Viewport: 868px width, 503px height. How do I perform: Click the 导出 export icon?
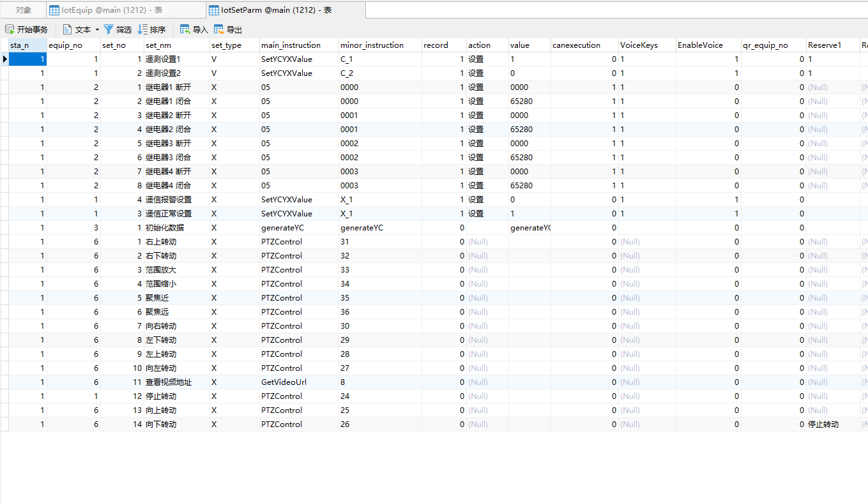[x=219, y=29]
